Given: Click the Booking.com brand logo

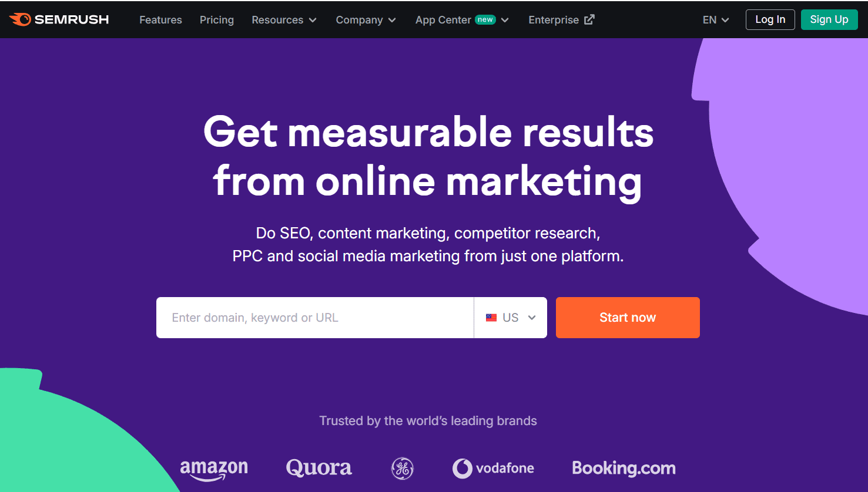Looking at the screenshot, I should [x=624, y=468].
